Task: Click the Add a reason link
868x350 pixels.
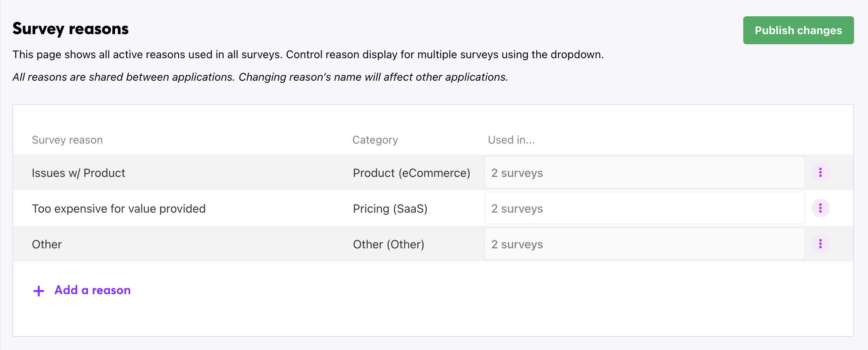Action: tap(92, 290)
